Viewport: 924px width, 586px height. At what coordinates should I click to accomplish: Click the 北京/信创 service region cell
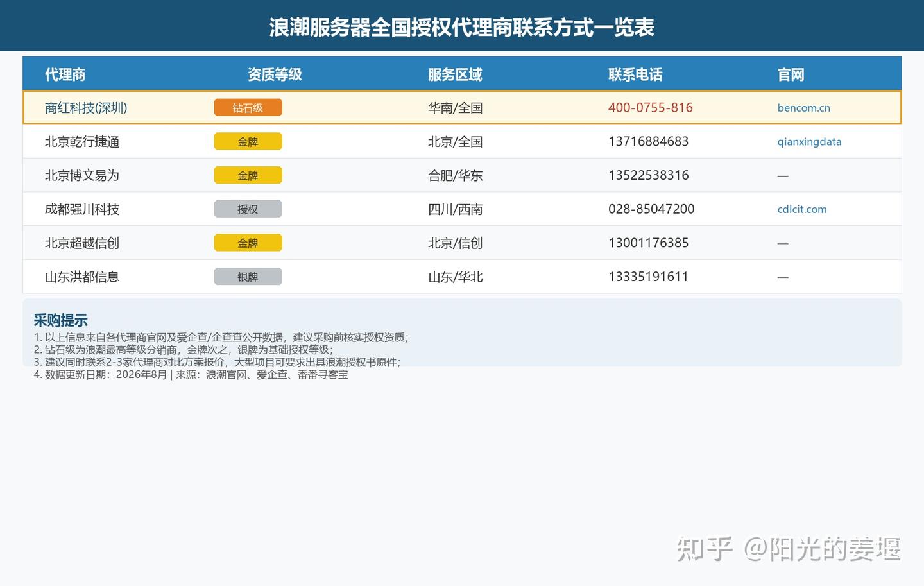(456, 243)
